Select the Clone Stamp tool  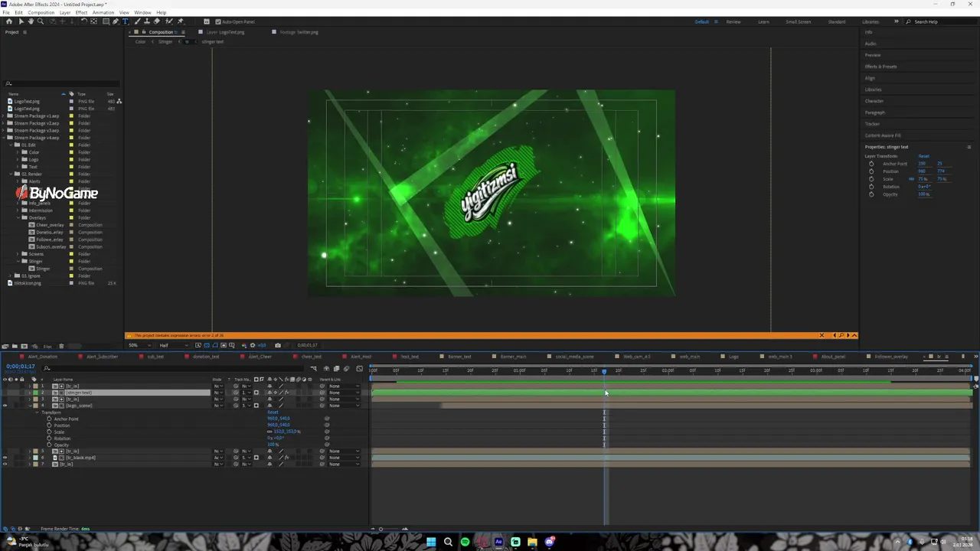[147, 21]
